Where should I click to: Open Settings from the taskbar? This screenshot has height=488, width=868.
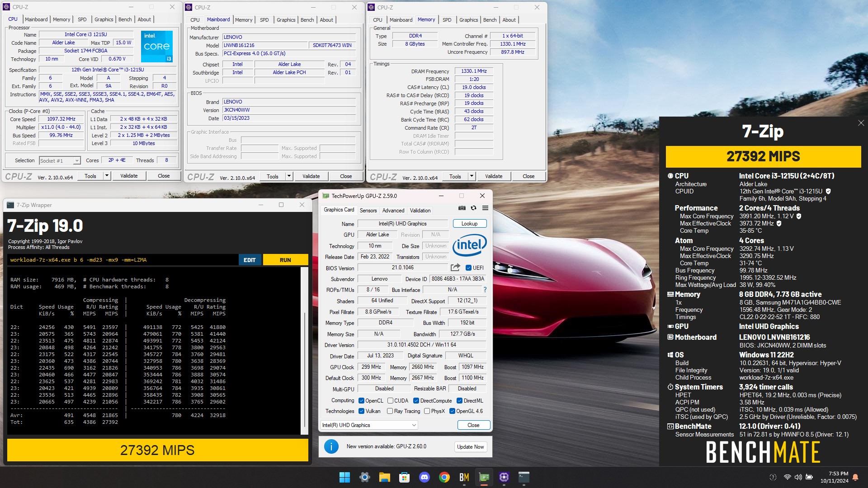pos(365,477)
